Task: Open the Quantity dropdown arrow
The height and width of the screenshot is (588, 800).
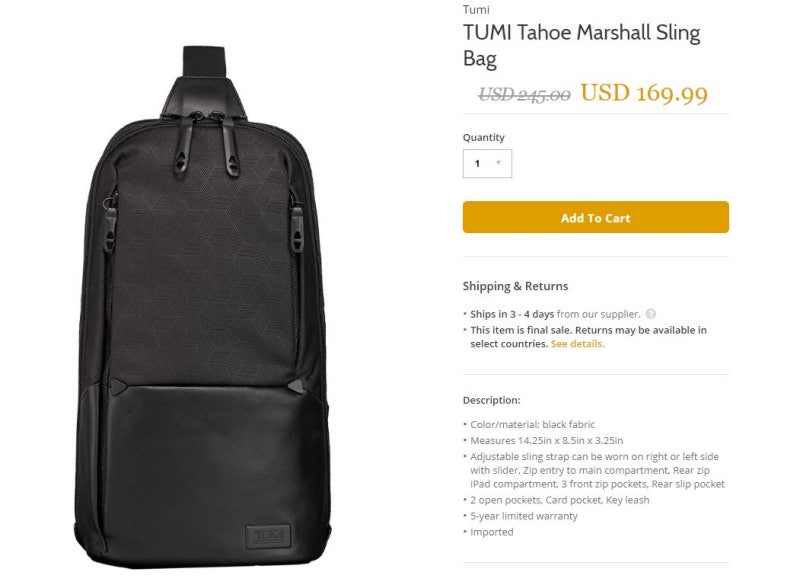Action: pyautogui.click(x=498, y=163)
